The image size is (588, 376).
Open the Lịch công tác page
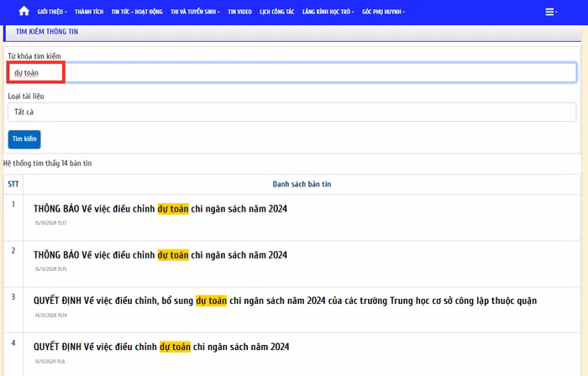276,12
